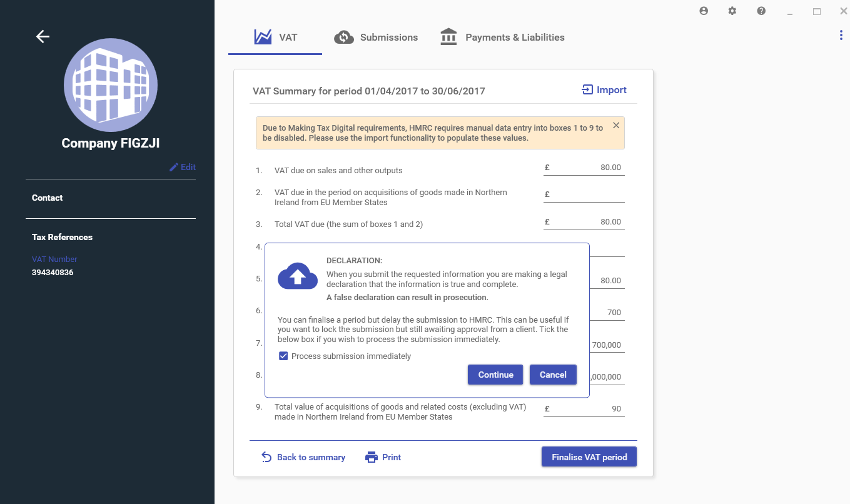Click the pencil Edit link
This screenshot has width=850, height=504.
[183, 167]
